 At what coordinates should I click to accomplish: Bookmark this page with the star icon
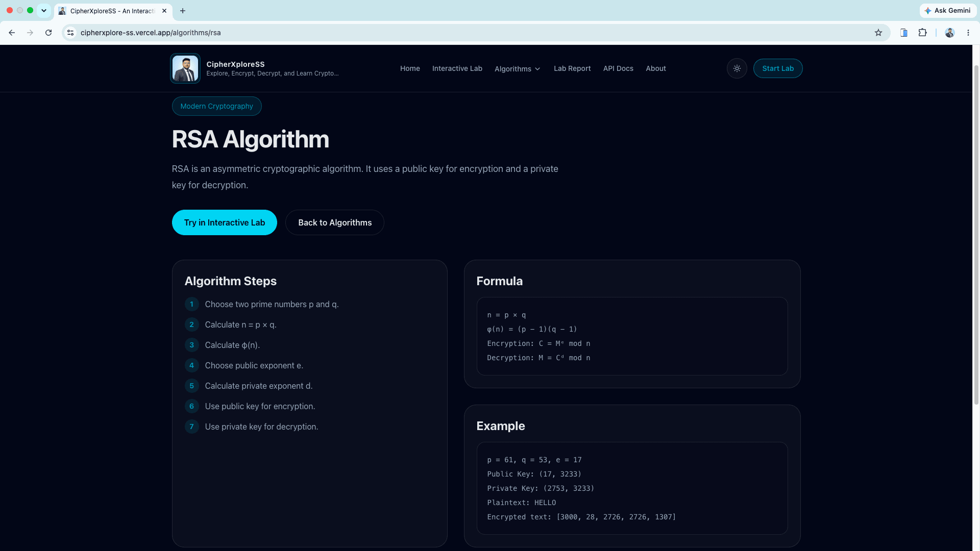pyautogui.click(x=878, y=33)
